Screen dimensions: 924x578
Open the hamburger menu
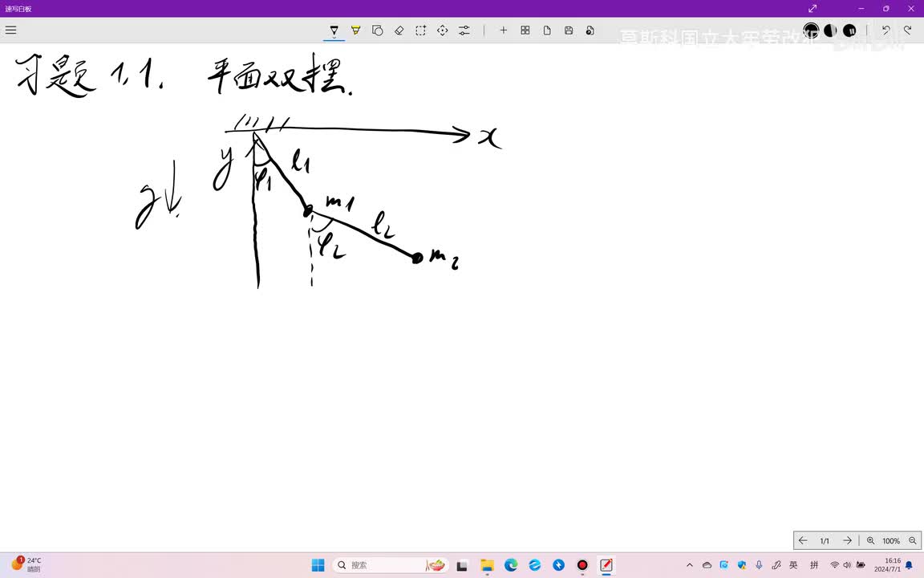10,30
